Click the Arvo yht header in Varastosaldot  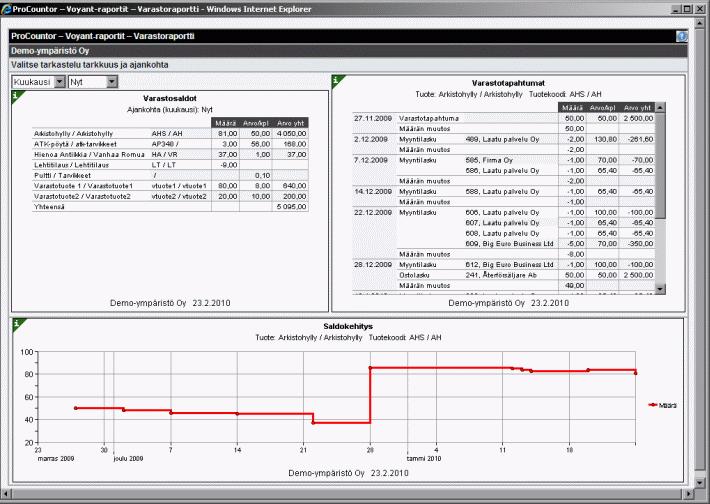coord(290,123)
